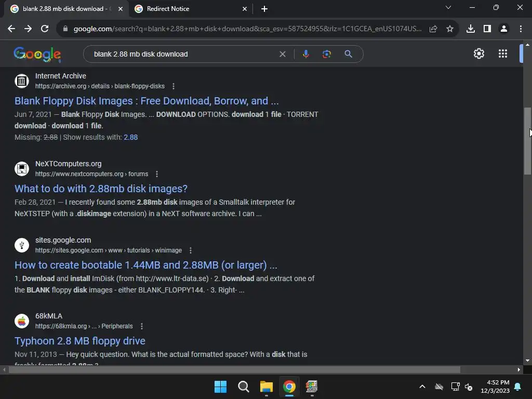Image resolution: width=532 pixels, height=399 pixels.
Task: Open the notifications bell
Action: [x=518, y=387]
